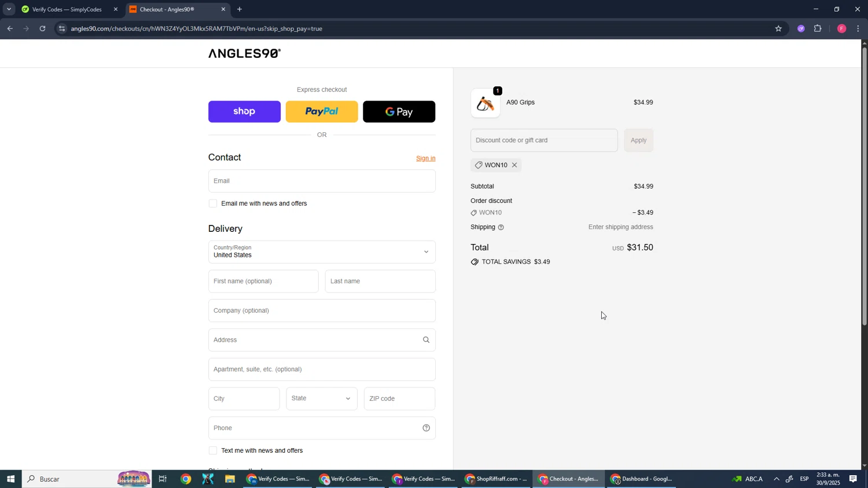Reload the checkout page
Image resolution: width=868 pixels, height=488 pixels.
coord(42,28)
